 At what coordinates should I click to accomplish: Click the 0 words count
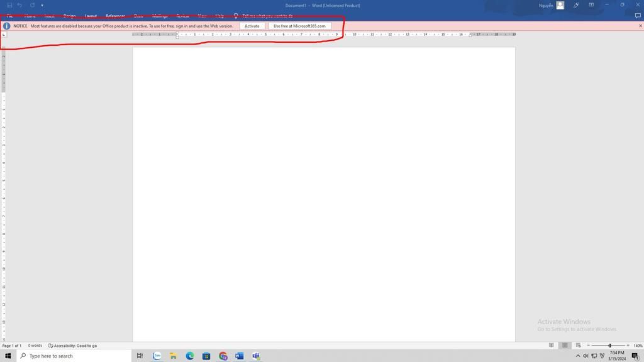[35, 346]
